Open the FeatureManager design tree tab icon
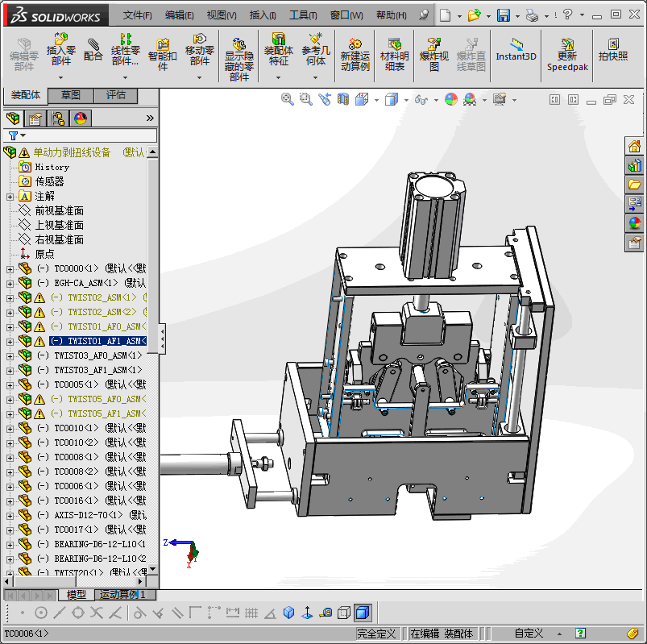Screen dimensions: 647x644 (x=13, y=118)
